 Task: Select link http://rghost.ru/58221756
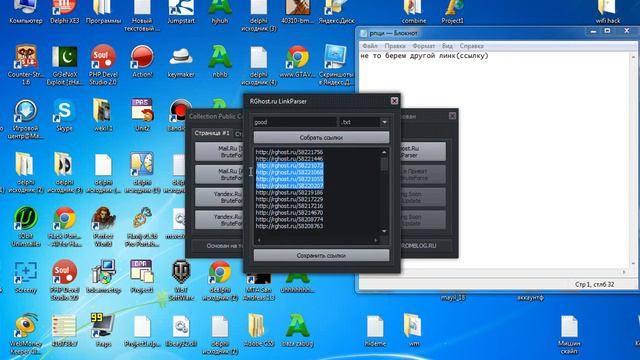pos(289,152)
